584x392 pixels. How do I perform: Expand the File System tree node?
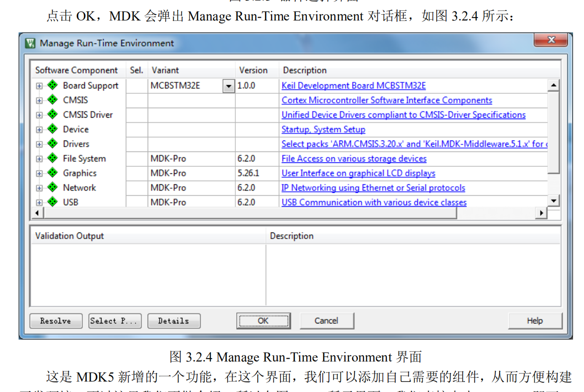click(39, 159)
